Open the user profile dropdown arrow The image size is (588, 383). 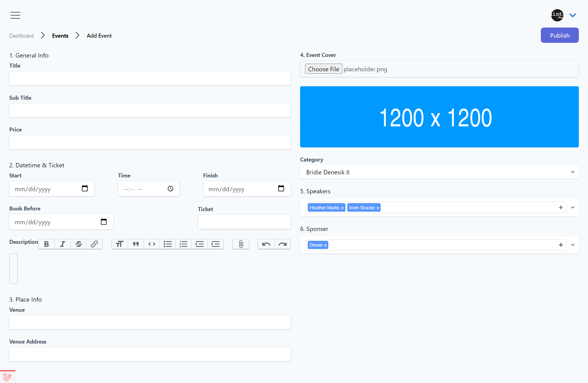point(572,15)
